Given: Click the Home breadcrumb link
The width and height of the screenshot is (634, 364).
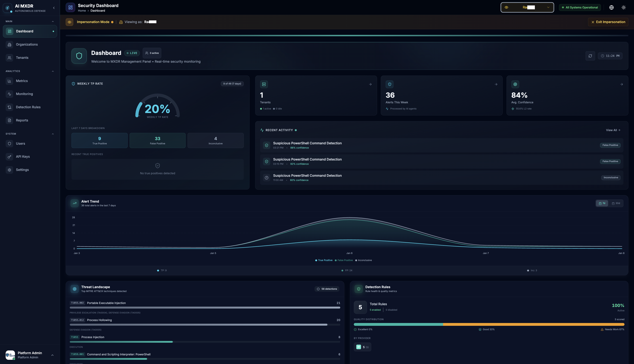Looking at the screenshot, I should (x=82, y=11).
